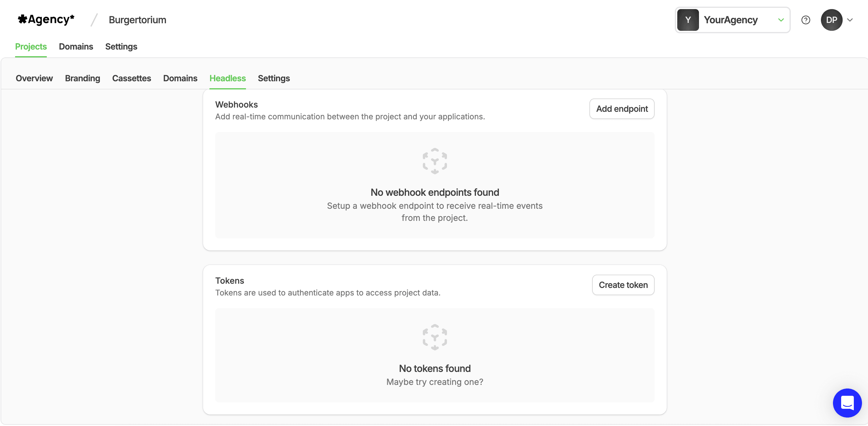Screen dimensions: 868x426
Task: Click the Create token button
Action: 623,285
